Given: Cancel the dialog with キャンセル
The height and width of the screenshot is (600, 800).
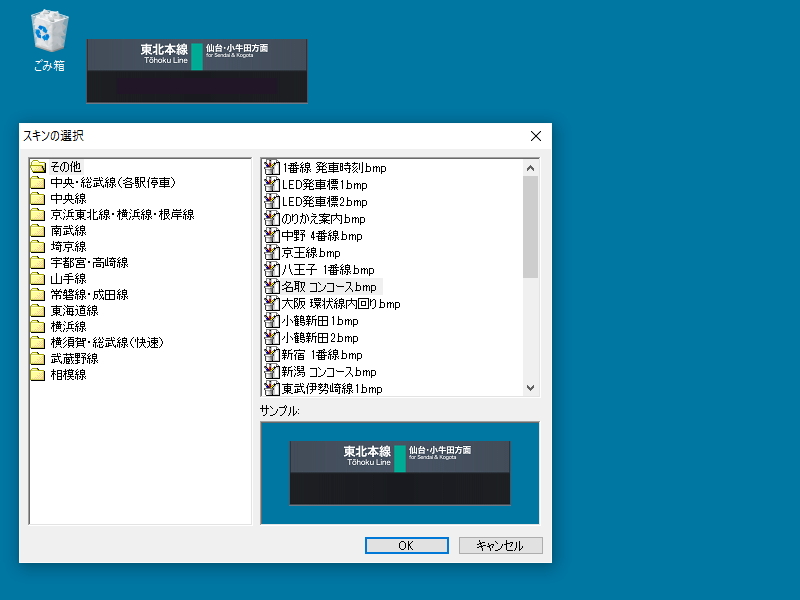Looking at the screenshot, I should pyautogui.click(x=501, y=545).
